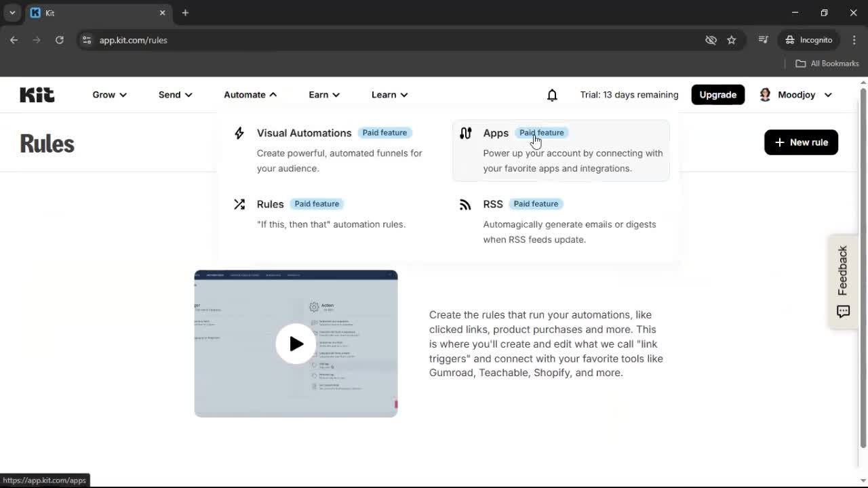
Task: Open notifications via the bell icon
Action: (x=552, y=95)
